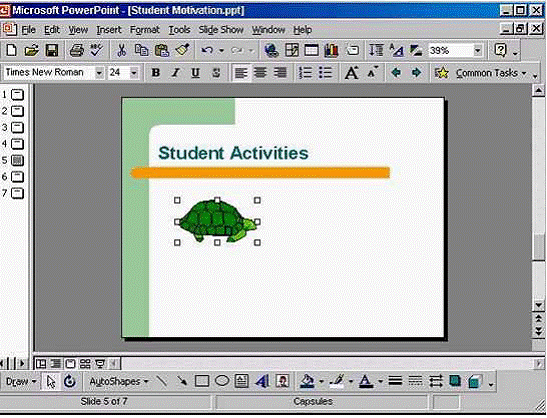Select the Free Rotate tool
Screen dimensions: 547x418
[70, 381]
